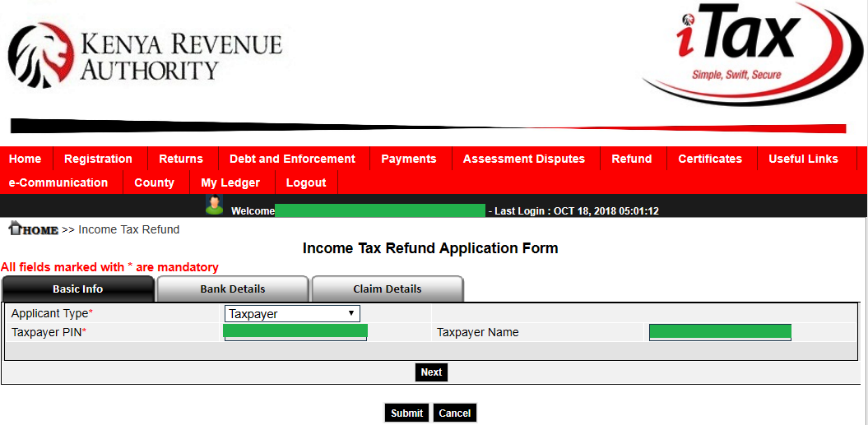868x425 pixels.
Task: Open the e-Communication menu
Action: coord(58,182)
